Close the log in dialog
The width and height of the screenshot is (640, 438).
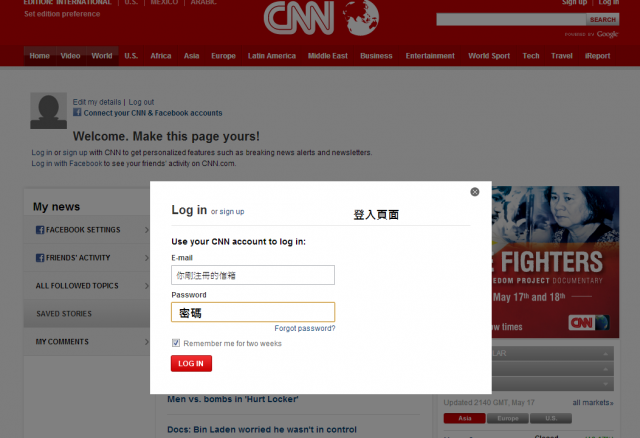(x=474, y=192)
